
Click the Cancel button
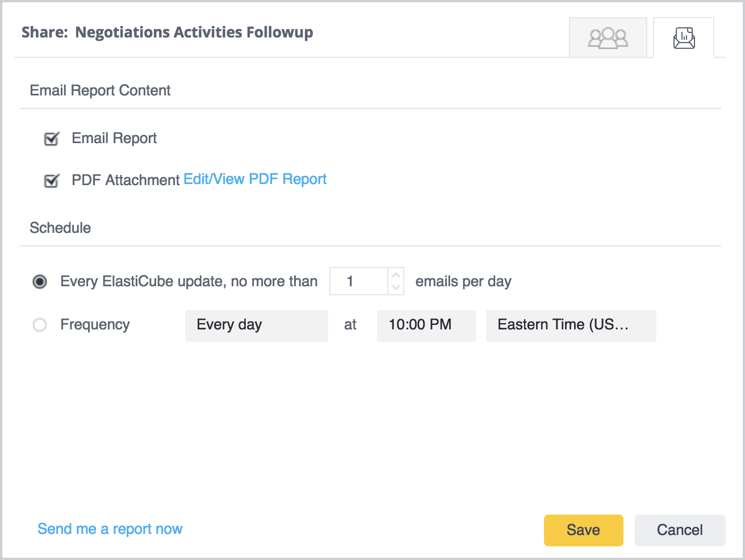pos(680,530)
